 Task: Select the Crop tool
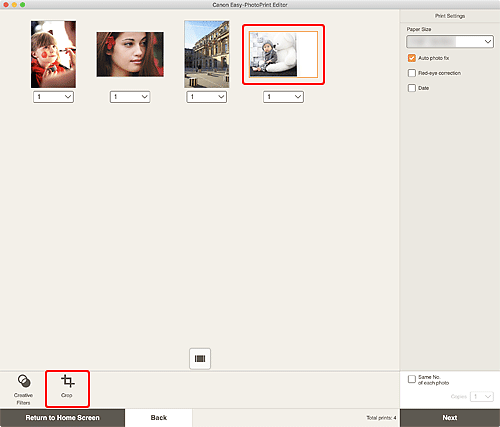pyautogui.click(x=67, y=387)
